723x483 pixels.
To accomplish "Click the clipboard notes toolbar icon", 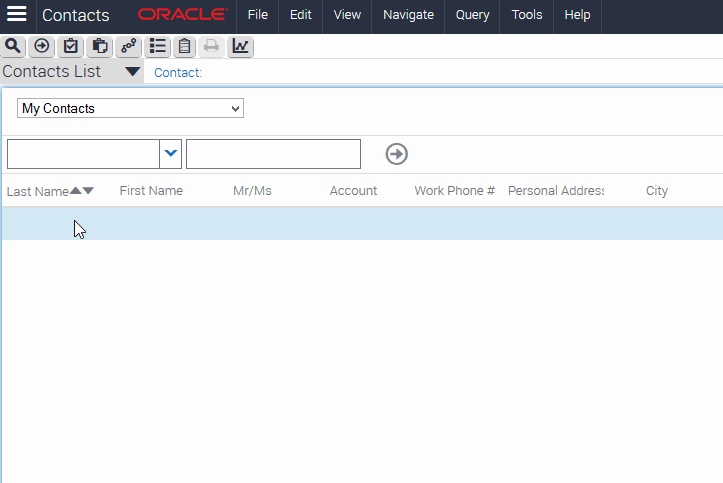I will (x=184, y=46).
